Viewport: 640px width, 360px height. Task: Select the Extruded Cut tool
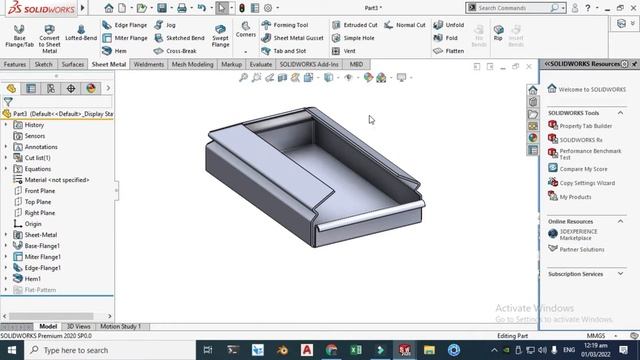[x=354, y=25]
